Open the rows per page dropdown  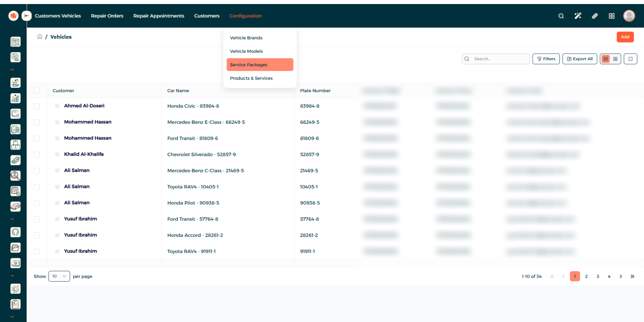pos(59,276)
